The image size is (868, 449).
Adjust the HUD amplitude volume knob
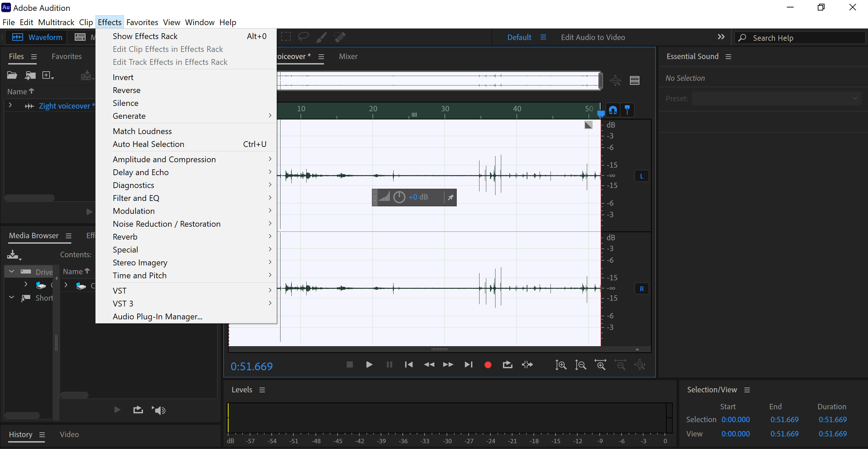coord(399,197)
